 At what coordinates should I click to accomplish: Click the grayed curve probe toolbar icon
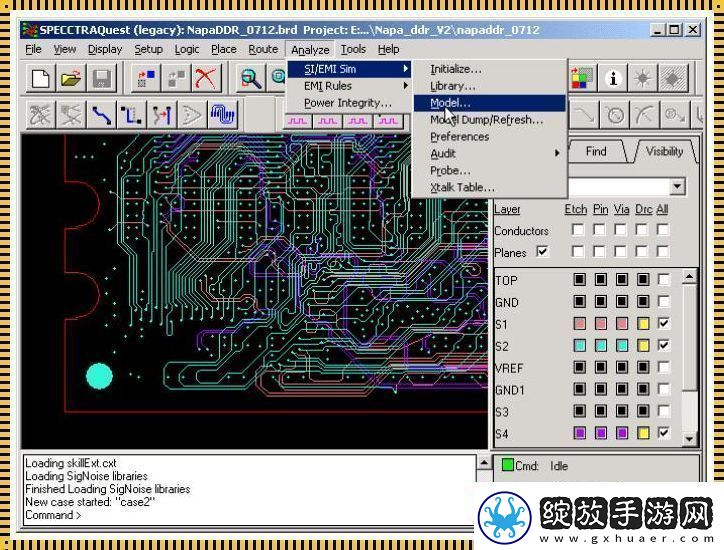(645, 115)
